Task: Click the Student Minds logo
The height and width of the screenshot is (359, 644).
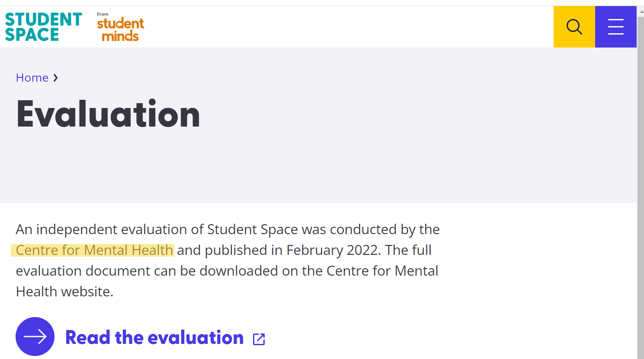Action: click(120, 29)
